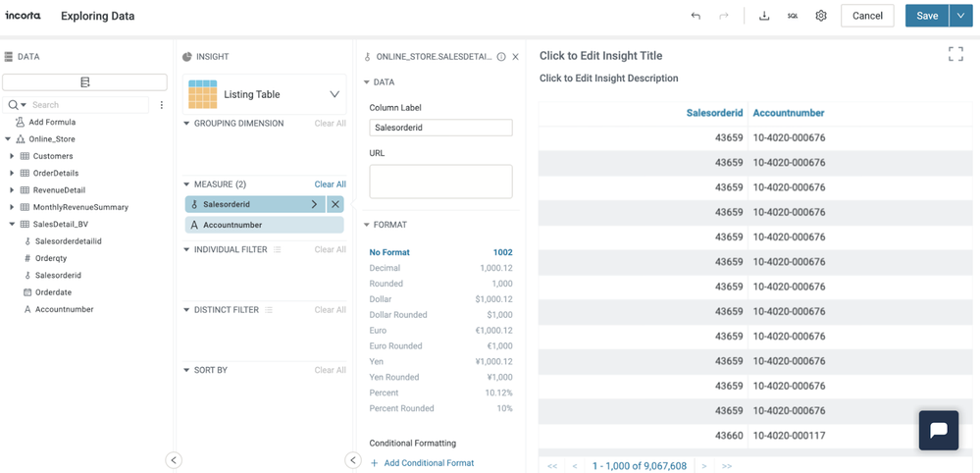
Task: Choose the Percent Rounded format
Action: (x=401, y=408)
